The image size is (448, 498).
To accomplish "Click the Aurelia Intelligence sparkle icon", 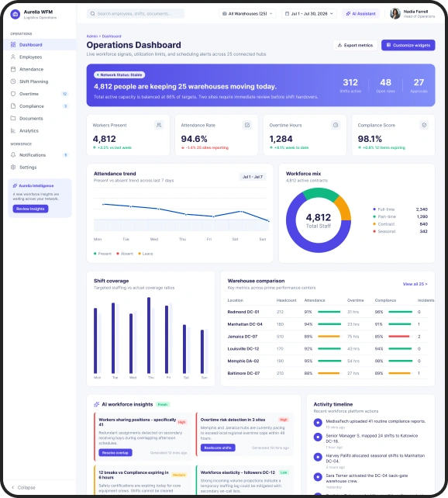I will [x=15, y=186].
